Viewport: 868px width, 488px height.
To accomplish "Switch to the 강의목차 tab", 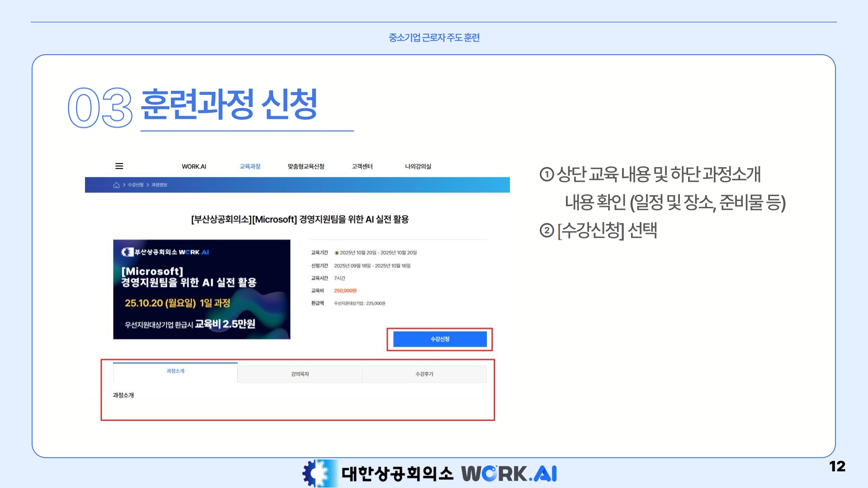I will click(x=300, y=374).
